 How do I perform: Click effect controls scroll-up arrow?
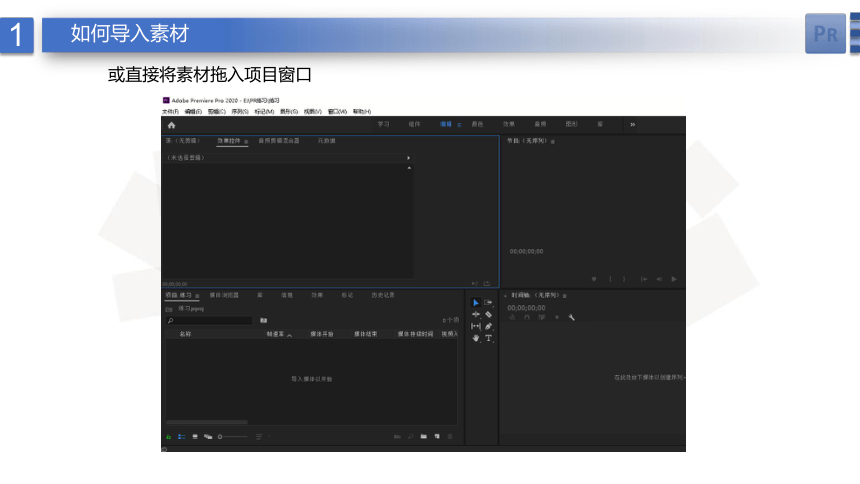tap(409, 168)
